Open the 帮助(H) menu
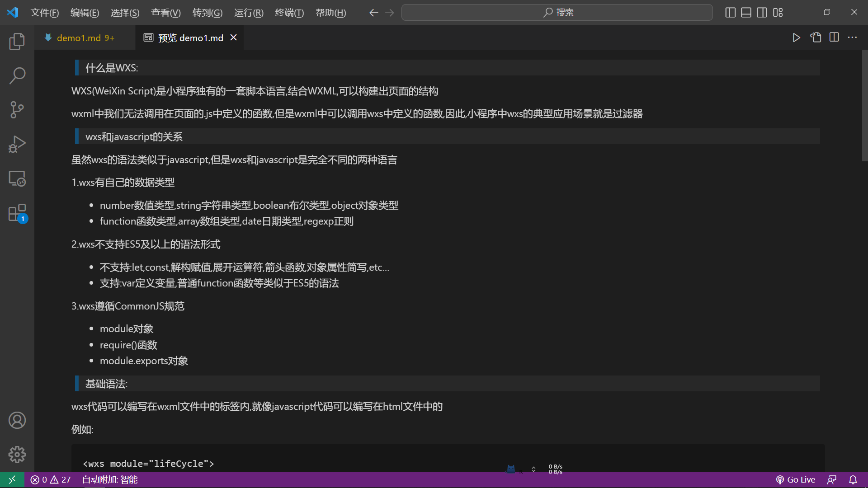Image resolution: width=868 pixels, height=488 pixels. (x=330, y=13)
